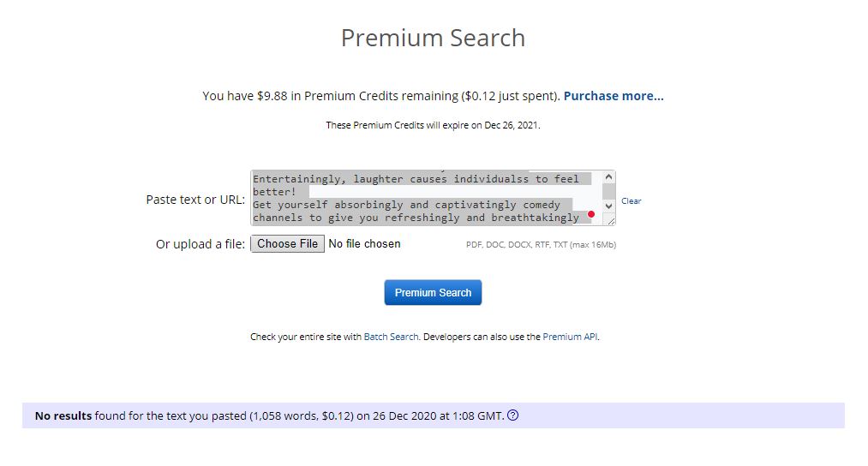Click the blue Premium Search button

[433, 293]
